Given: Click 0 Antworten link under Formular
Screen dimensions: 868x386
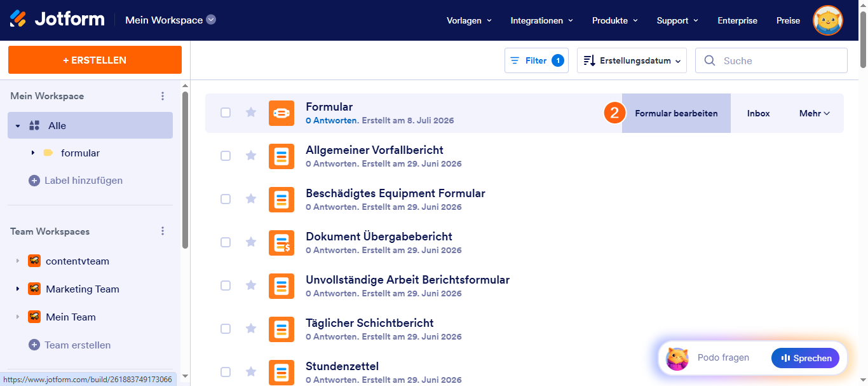Looking at the screenshot, I should click(331, 121).
